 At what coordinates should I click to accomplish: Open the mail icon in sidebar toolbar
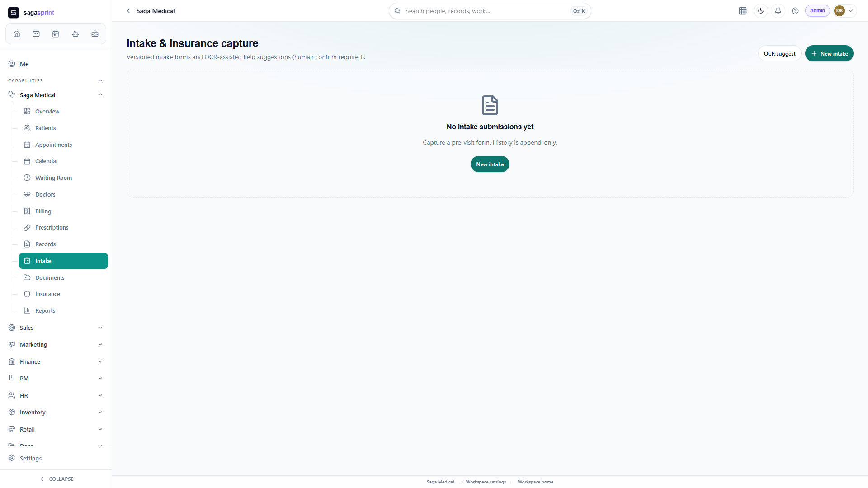pyautogui.click(x=36, y=34)
